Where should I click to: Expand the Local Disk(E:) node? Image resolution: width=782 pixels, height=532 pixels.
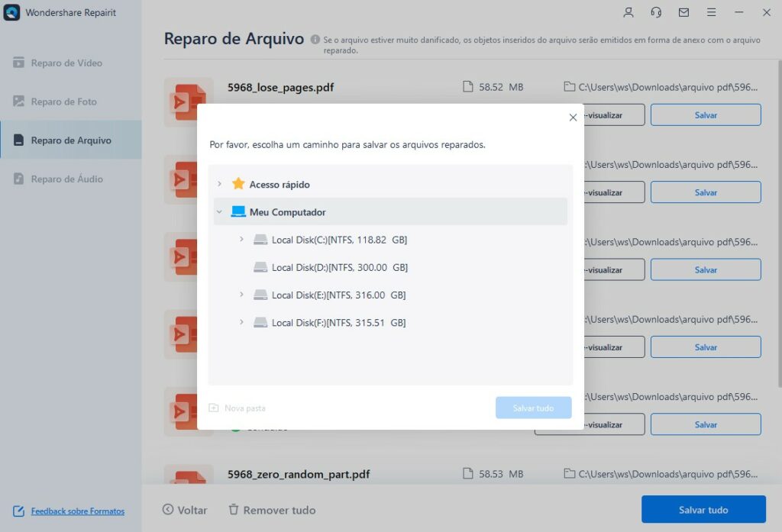click(241, 295)
